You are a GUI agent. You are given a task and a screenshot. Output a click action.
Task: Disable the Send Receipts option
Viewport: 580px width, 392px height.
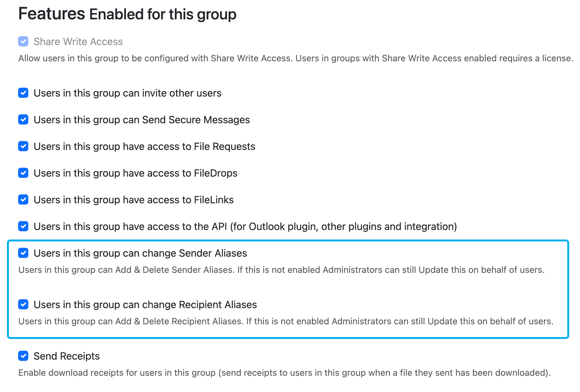pyautogui.click(x=23, y=356)
